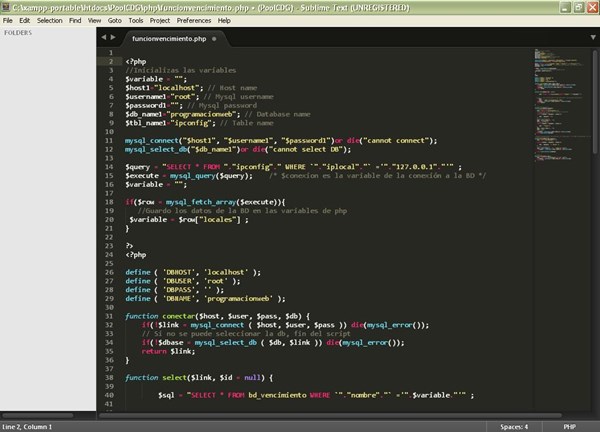
Task: Open the Tools menu
Action: (136, 20)
